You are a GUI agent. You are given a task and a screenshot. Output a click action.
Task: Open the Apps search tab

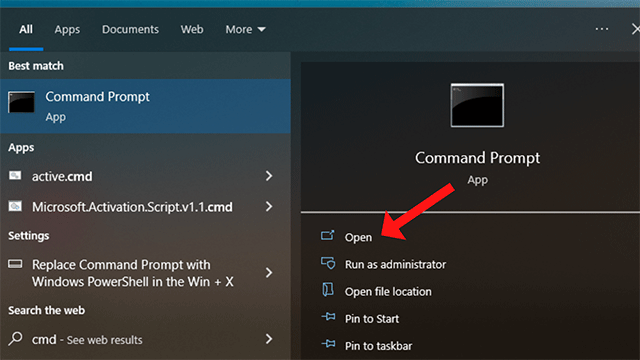click(x=67, y=29)
